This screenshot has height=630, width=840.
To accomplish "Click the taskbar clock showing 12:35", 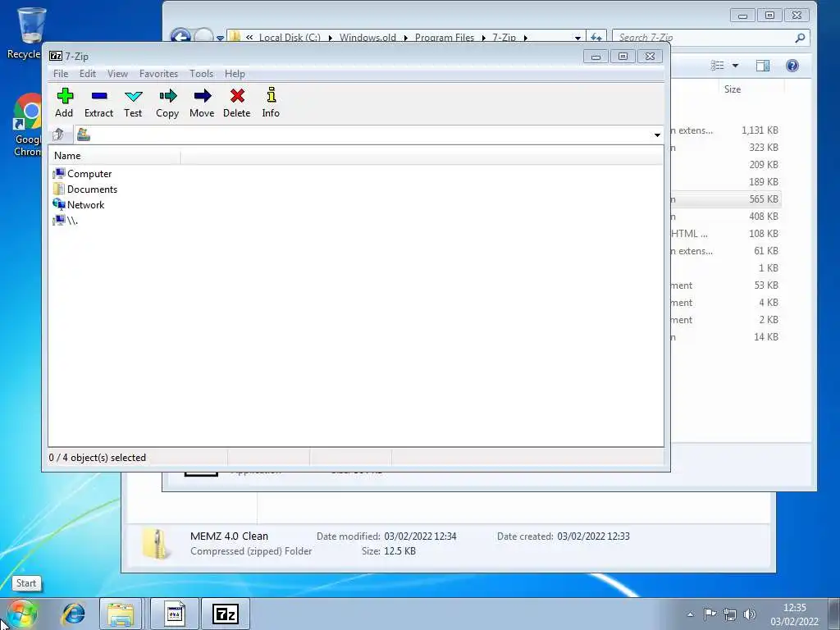I will click(x=794, y=614).
